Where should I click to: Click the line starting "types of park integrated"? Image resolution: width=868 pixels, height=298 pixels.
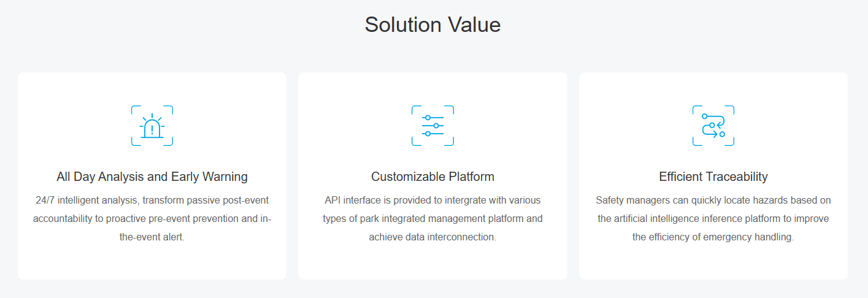[x=432, y=219]
